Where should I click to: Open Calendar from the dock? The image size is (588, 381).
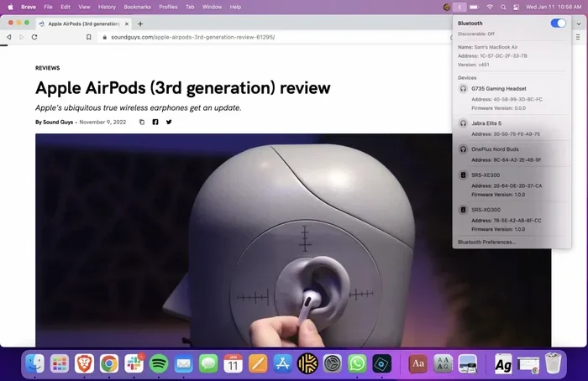(233, 363)
